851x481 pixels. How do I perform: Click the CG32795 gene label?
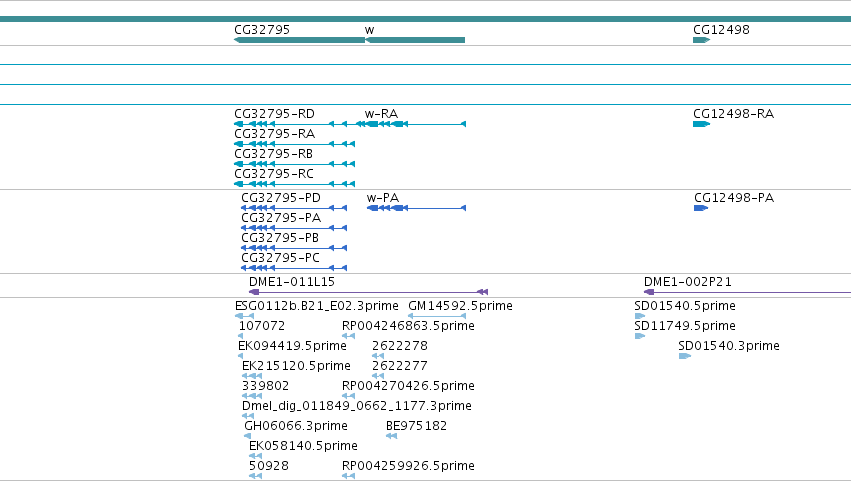[262, 30]
